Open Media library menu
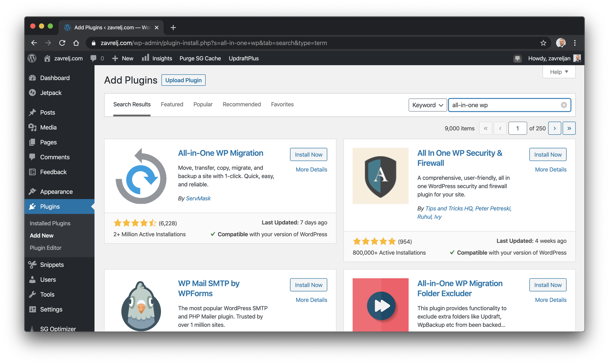 [x=59, y=127]
